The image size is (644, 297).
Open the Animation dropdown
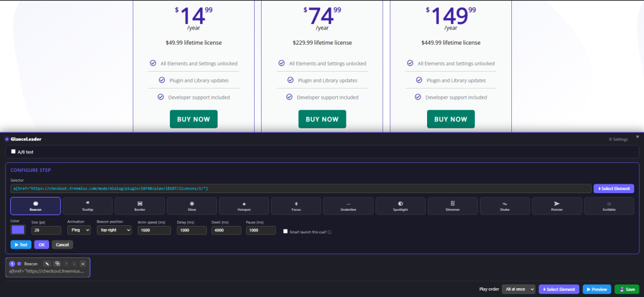(x=79, y=230)
